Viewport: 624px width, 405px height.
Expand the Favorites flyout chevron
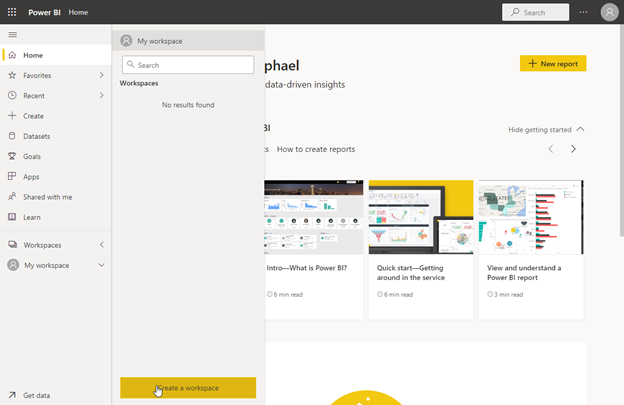[101, 75]
